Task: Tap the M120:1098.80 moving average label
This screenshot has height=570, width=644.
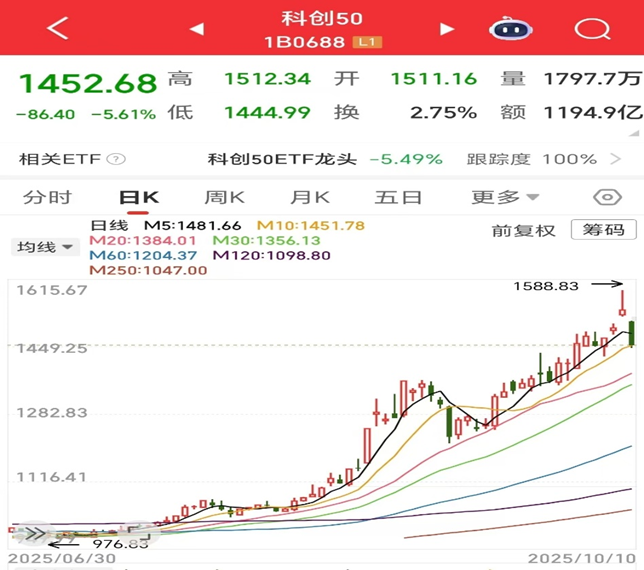Action: 271,255
